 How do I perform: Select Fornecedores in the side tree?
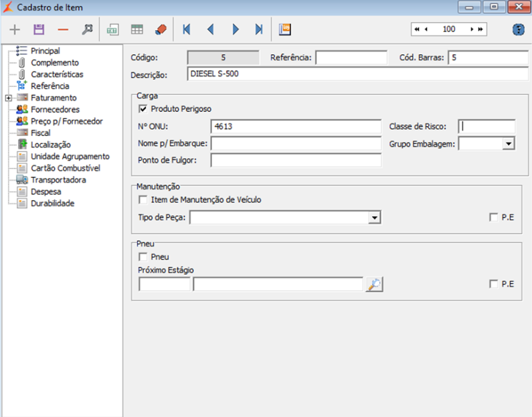(55, 110)
